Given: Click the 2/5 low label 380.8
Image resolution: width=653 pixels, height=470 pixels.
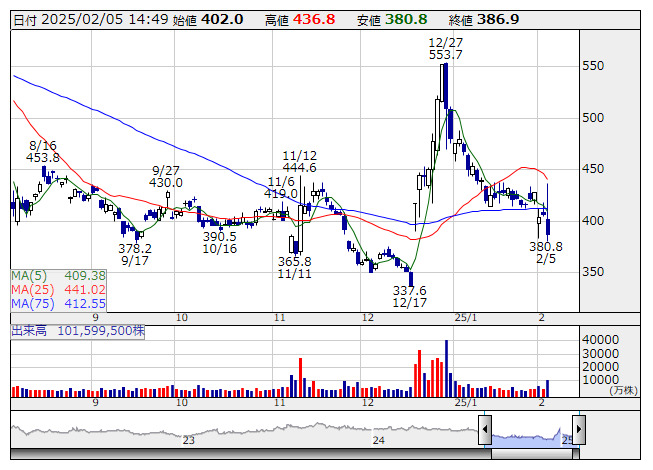Looking at the screenshot, I should click(546, 246).
